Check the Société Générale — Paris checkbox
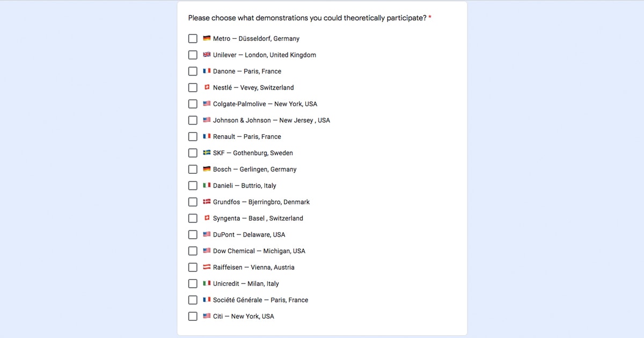The width and height of the screenshot is (644, 338). click(193, 300)
